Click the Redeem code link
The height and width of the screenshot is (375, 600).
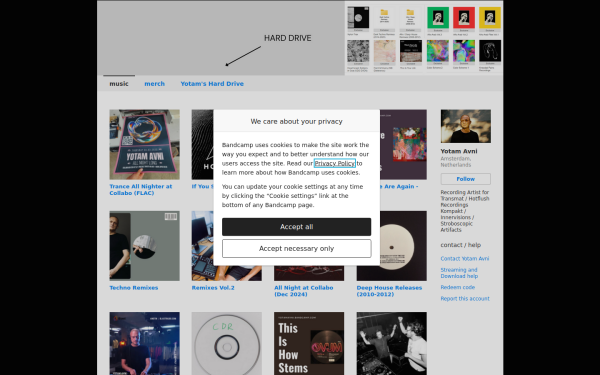click(x=458, y=287)
